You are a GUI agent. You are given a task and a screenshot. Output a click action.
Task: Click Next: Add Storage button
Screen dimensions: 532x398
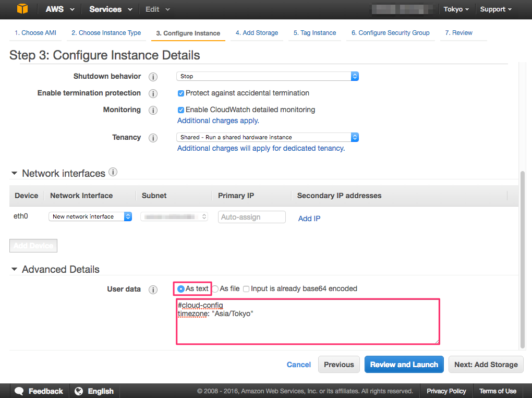point(486,365)
